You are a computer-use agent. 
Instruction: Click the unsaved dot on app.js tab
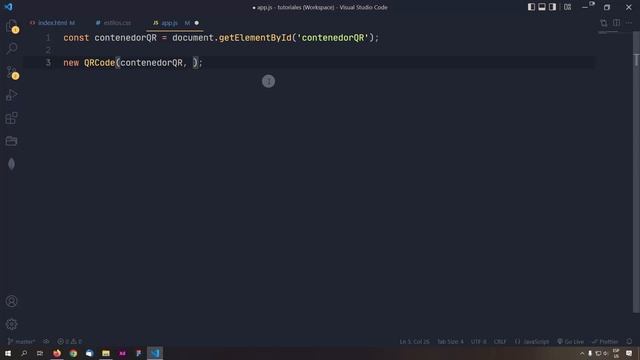(x=197, y=23)
